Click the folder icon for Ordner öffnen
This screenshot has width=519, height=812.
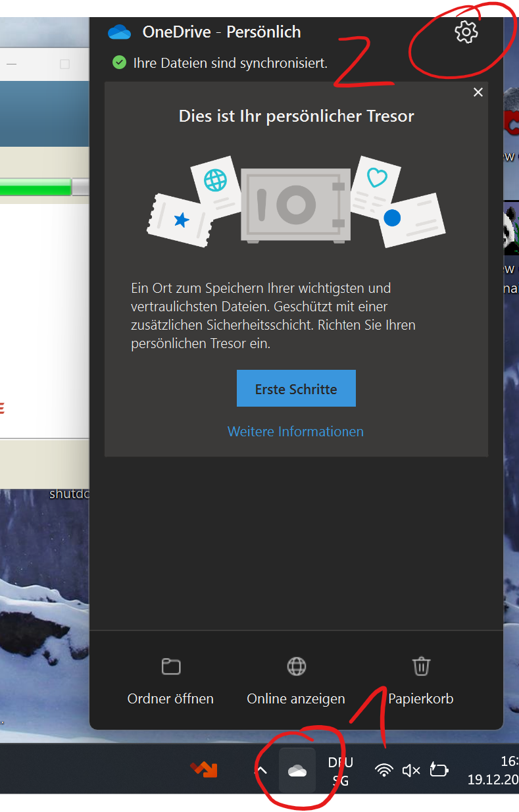[x=171, y=667]
